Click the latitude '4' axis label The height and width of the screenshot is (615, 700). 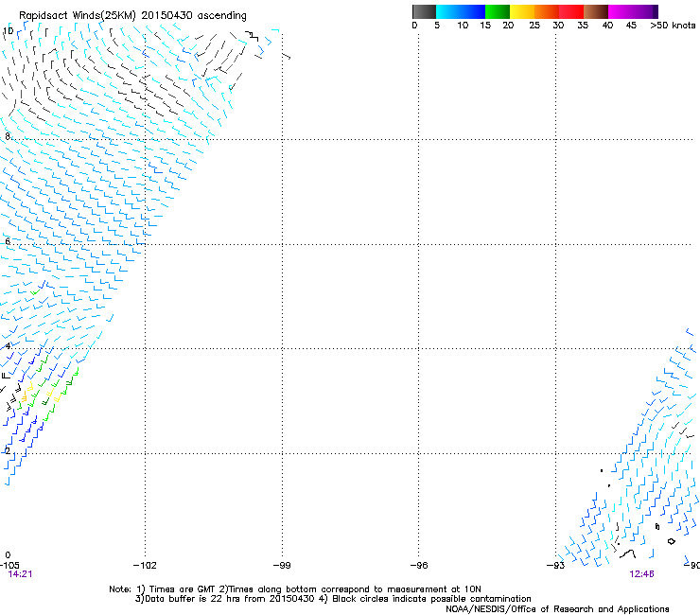(8, 346)
